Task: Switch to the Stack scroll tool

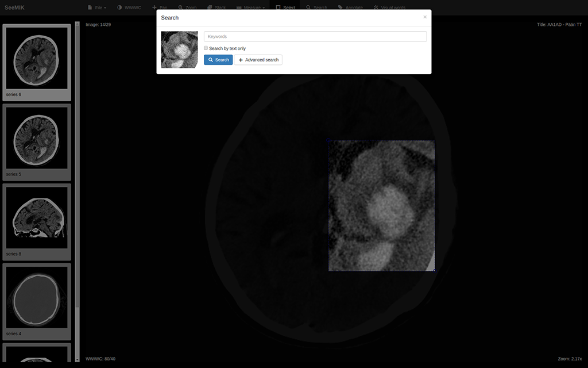Action: coord(216,7)
